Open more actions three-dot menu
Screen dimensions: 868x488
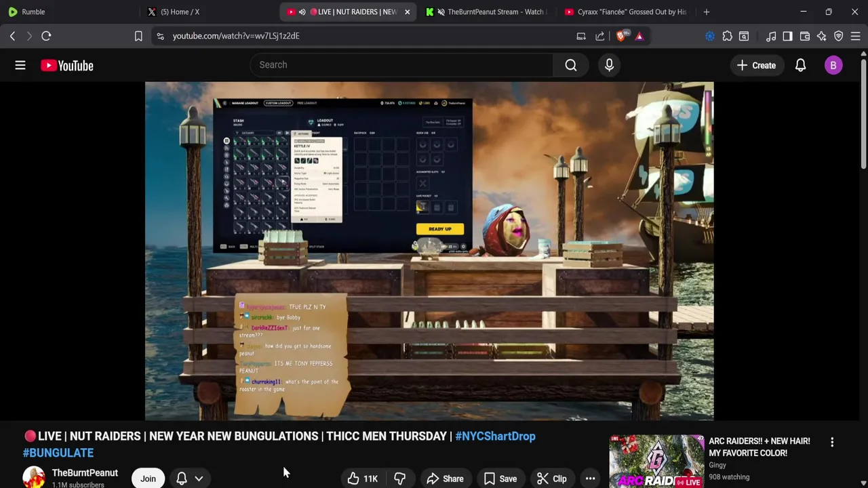590,479
